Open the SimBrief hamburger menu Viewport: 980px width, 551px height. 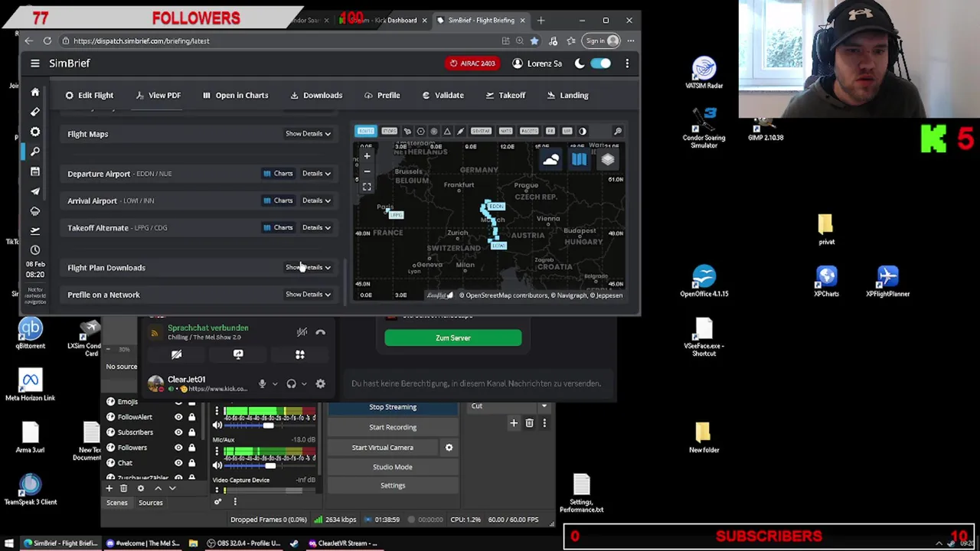[34, 64]
